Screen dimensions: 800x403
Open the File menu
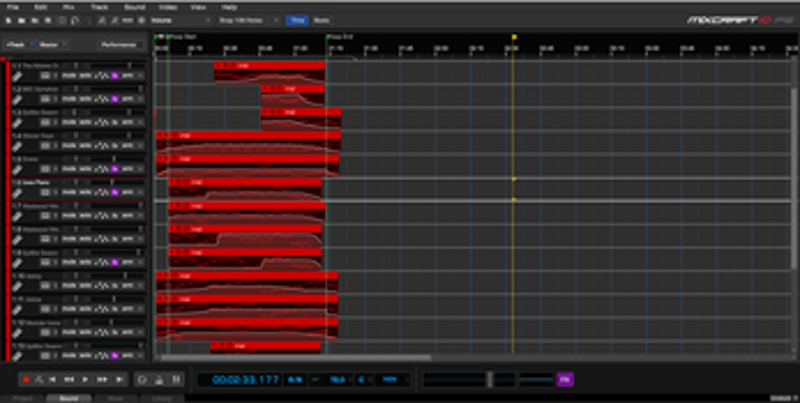(13, 8)
